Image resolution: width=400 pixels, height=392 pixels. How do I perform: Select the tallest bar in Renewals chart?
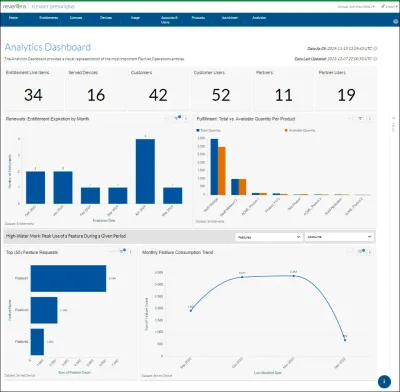pos(145,171)
